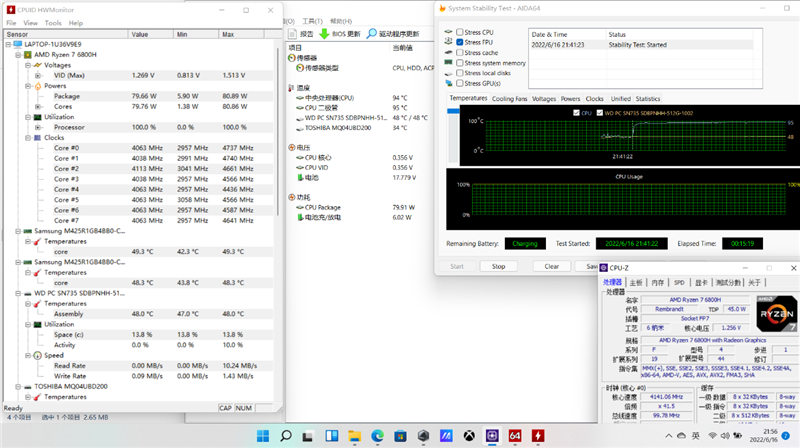Toggle WD PC SN735 checkbox in graph legend
Image resolution: width=800 pixels, height=448 pixels.
[x=600, y=113]
